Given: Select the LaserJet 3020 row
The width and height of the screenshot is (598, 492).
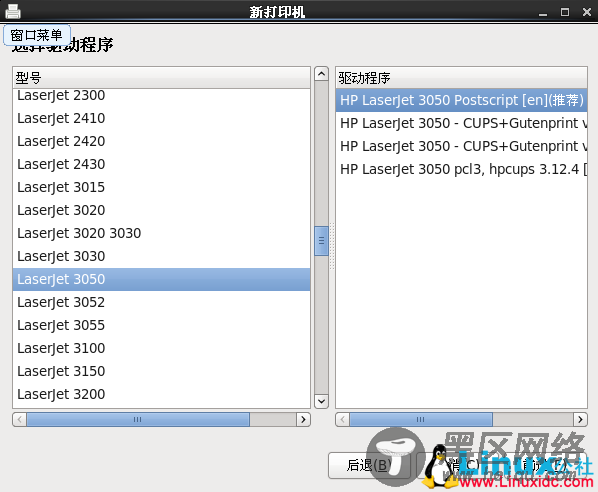Looking at the screenshot, I should tap(161, 210).
